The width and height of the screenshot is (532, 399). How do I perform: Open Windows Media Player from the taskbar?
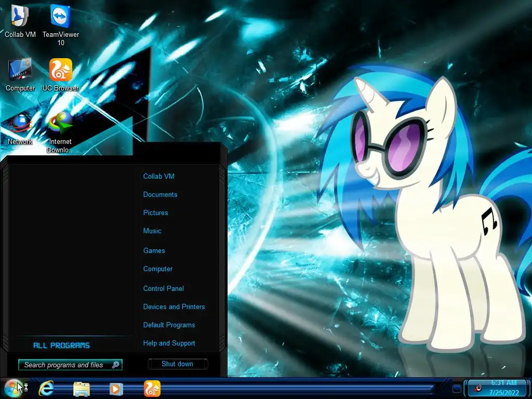(116, 389)
